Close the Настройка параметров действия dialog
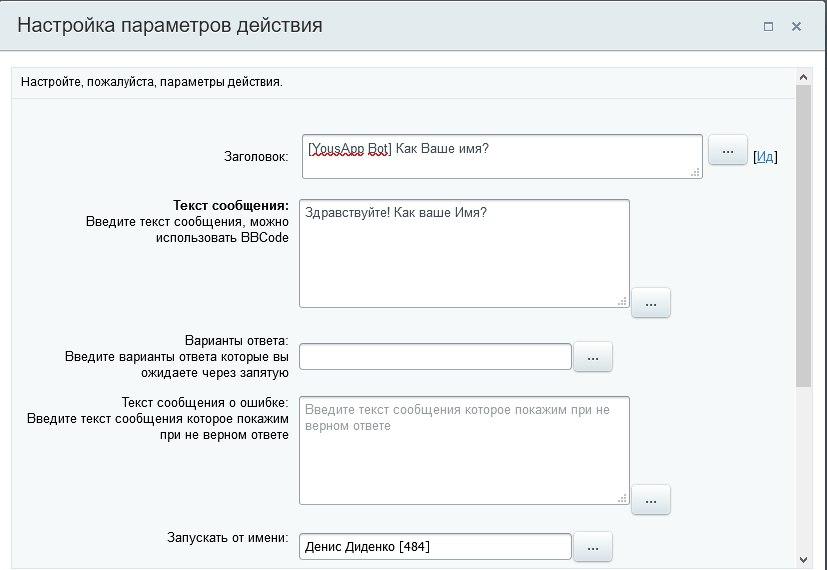Image resolution: width=827 pixels, height=570 pixels. coord(797,27)
